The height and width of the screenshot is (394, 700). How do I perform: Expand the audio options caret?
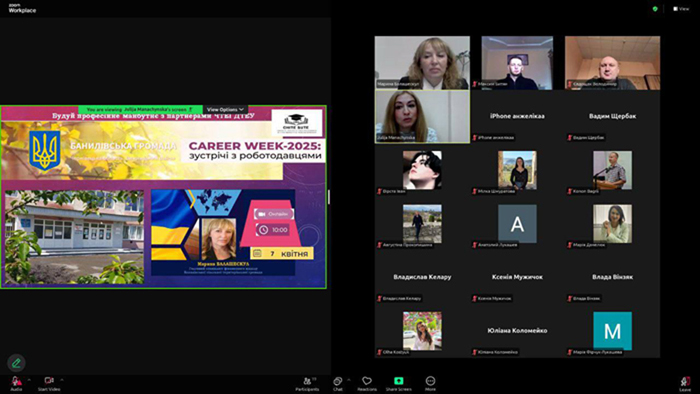tap(29, 380)
